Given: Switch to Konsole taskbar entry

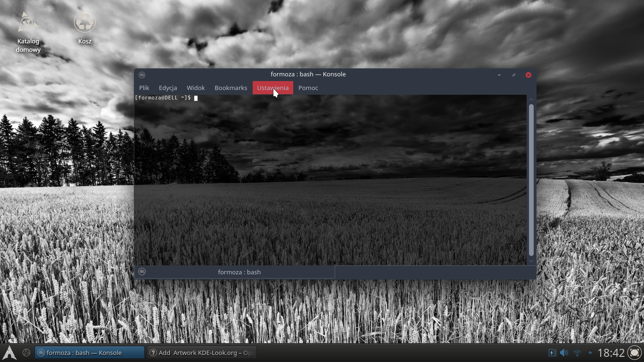Looking at the screenshot, I should tap(90, 353).
